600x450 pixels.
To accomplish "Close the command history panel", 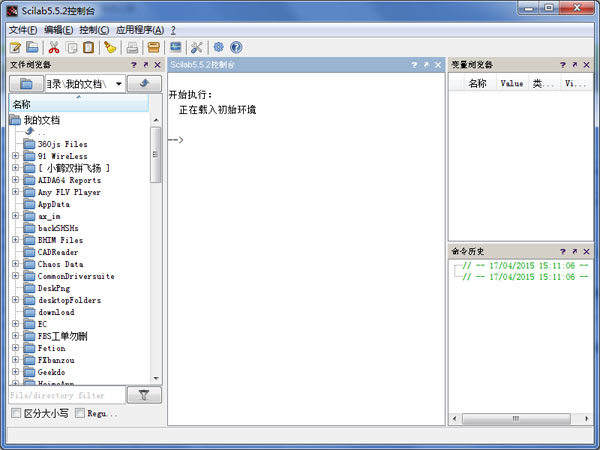I will point(586,251).
